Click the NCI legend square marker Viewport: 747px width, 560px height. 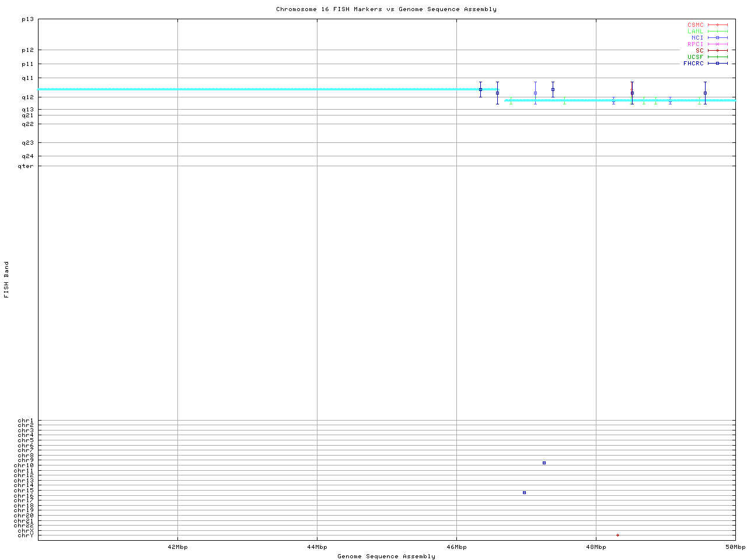pyautogui.click(x=717, y=38)
